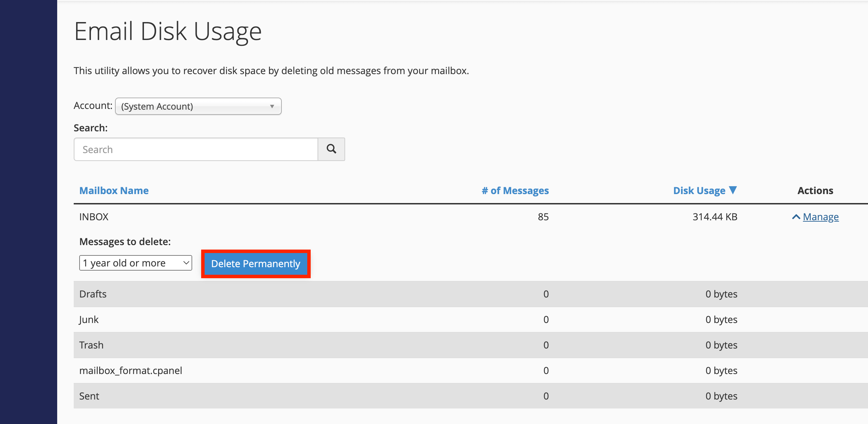Click into the Search input field
The height and width of the screenshot is (424, 868).
(x=196, y=149)
